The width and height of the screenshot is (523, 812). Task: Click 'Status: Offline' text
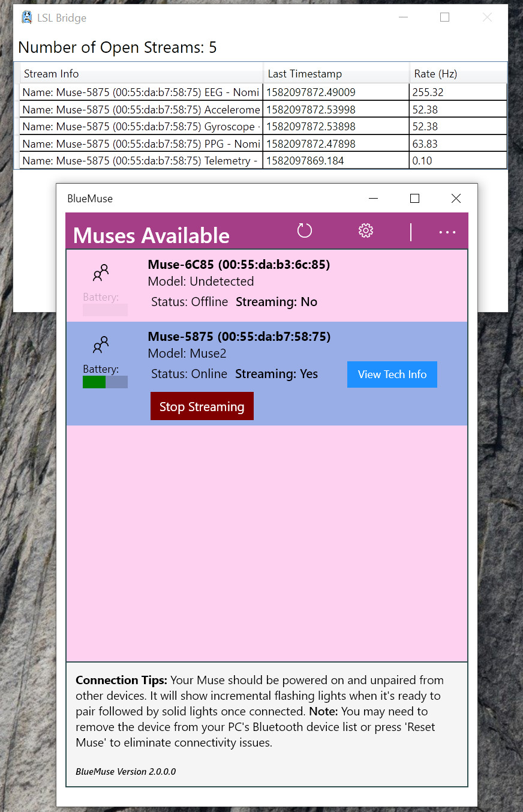click(190, 302)
